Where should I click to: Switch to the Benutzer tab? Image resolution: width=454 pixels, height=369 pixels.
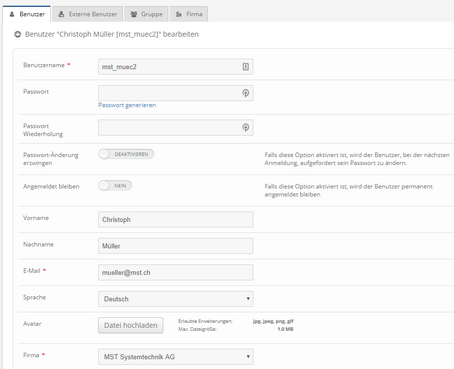pyautogui.click(x=27, y=14)
